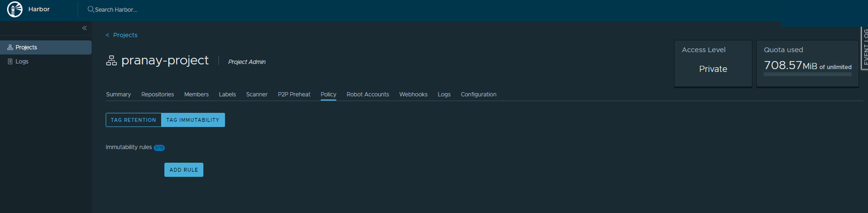Click the 708.57MiB quota value
The image size is (868, 213).
click(x=790, y=65)
